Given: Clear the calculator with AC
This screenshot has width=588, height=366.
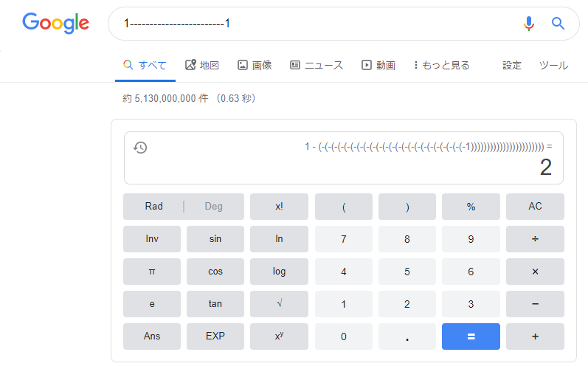Looking at the screenshot, I should click(x=535, y=207).
